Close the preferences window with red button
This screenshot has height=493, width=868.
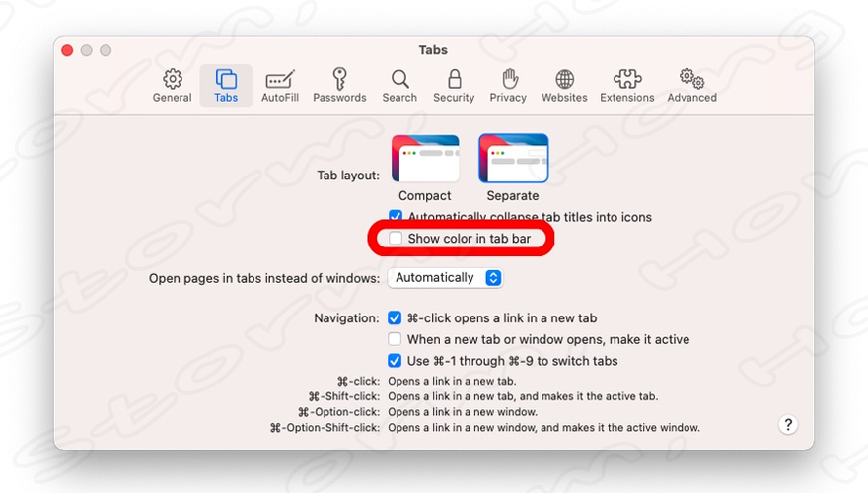tap(67, 50)
